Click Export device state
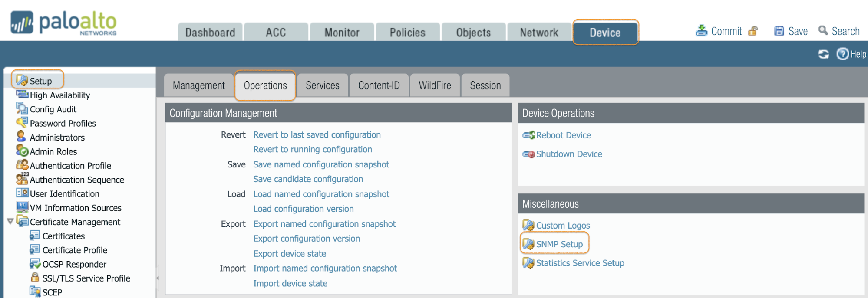This screenshot has width=868, height=298. [290, 253]
